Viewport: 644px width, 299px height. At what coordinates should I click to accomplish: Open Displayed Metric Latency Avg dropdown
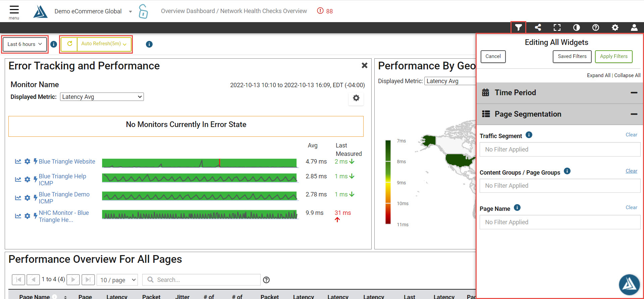pyautogui.click(x=102, y=97)
